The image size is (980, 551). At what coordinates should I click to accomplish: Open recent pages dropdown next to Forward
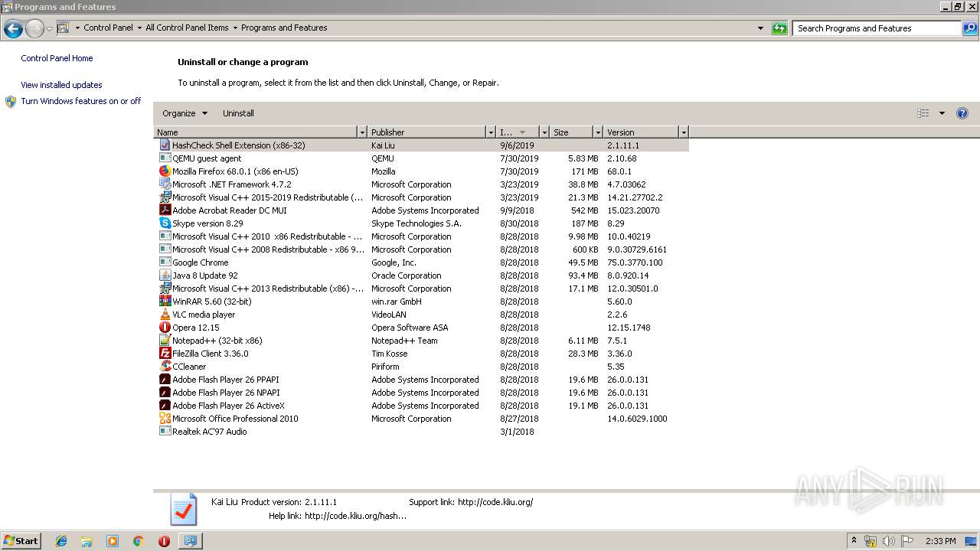[x=49, y=29]
